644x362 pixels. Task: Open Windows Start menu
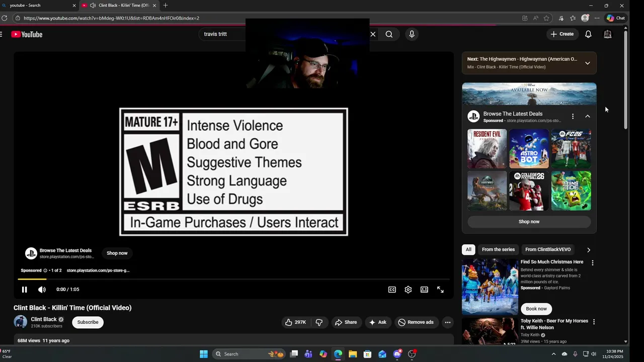(x=204, y=354)
